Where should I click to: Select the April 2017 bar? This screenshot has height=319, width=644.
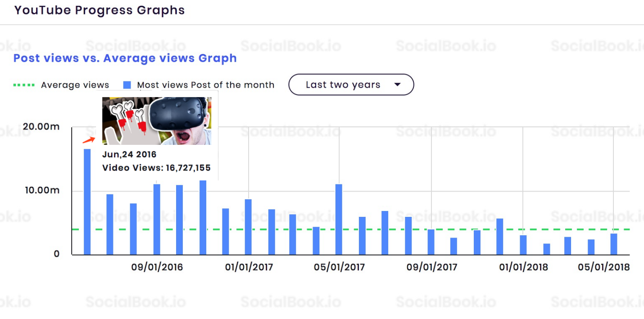[x=316, y=241]
